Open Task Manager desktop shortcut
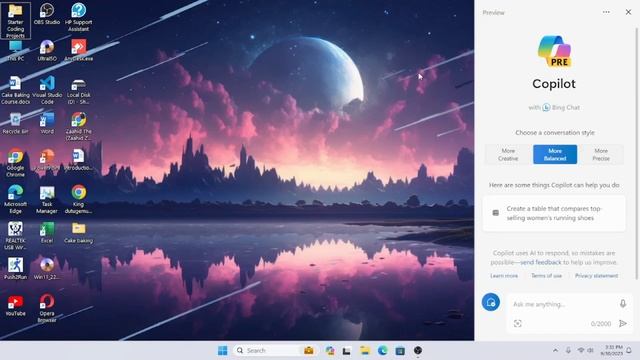 pyautogui.click(x=47, y=200)
